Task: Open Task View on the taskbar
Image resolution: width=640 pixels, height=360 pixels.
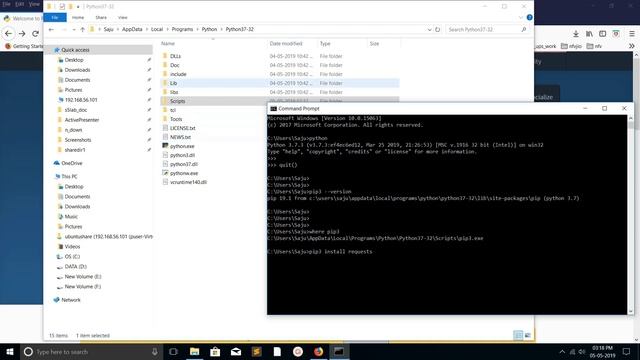Action: (173, 351)
